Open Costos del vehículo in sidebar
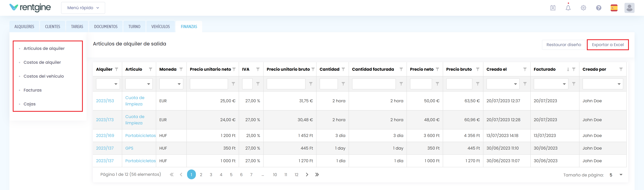The image size is (644, 190). point(43,76)
